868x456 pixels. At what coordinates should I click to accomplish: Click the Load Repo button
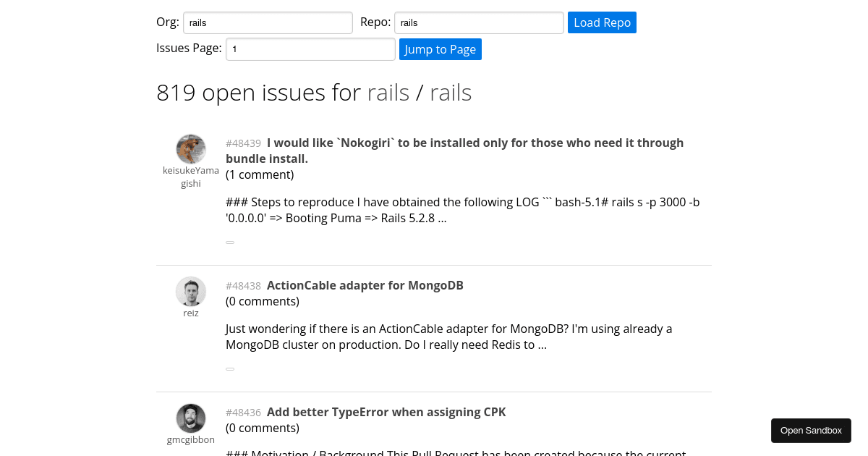click(602, 22)
